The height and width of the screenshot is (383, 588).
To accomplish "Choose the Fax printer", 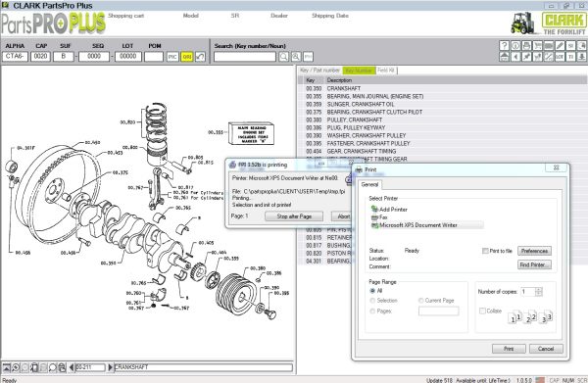I will tap(379, 217).
